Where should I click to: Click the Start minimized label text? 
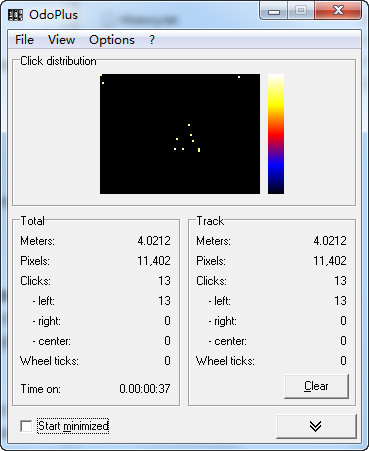coord(73,426)
